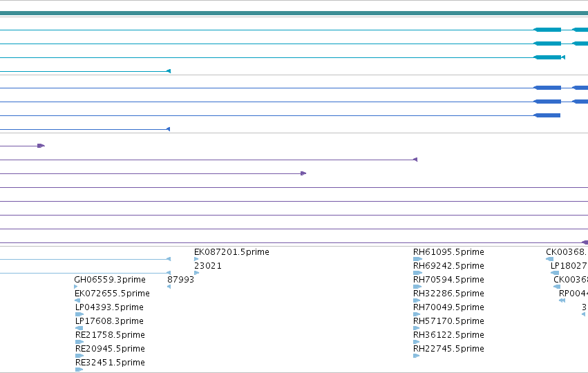Click the RH70594.5prime EST label
Image resolution: width=588 pixels, height=373 pixels.
click(448, 280)
